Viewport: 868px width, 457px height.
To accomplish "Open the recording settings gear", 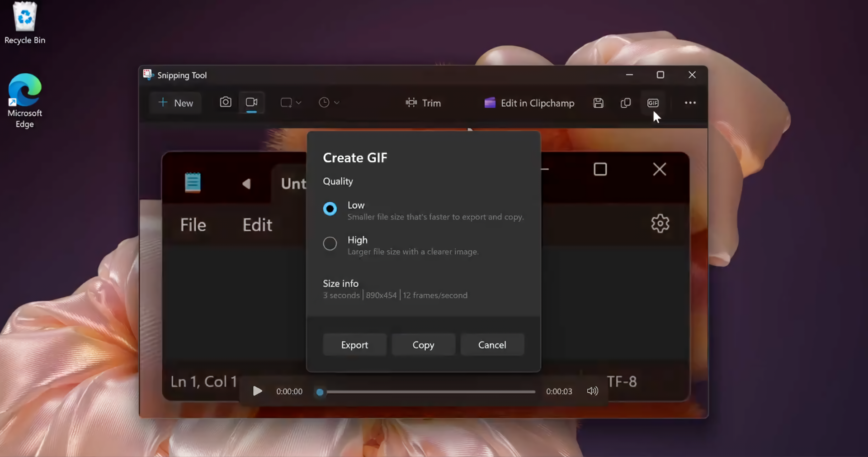I will coord(660,223).
